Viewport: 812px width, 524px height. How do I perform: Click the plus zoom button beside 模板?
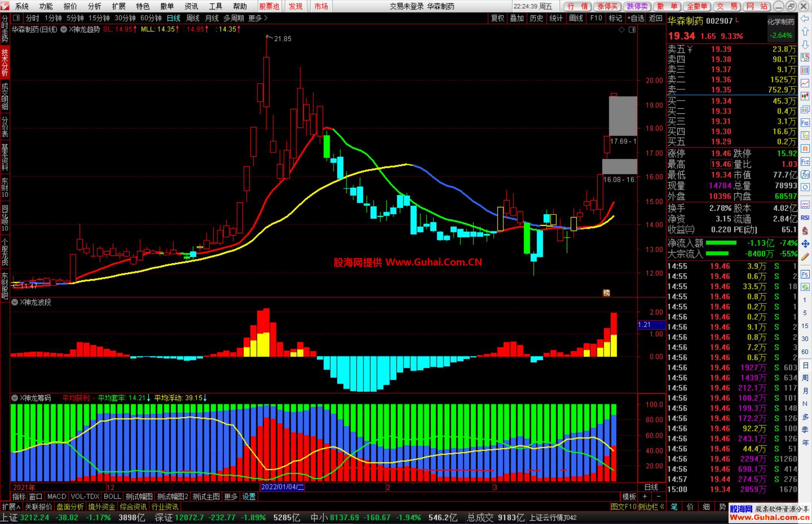pos(644,497)
